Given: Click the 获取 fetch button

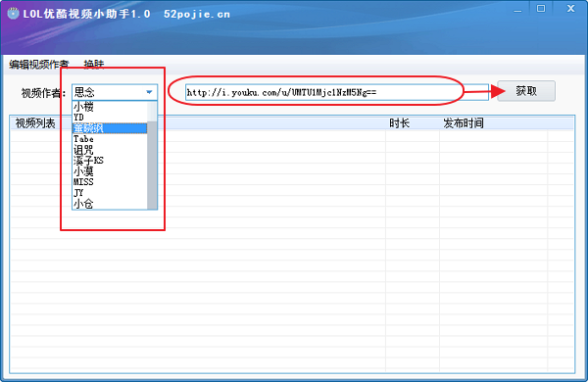Looking at the screenshot, I should click(x=526, y=91).
